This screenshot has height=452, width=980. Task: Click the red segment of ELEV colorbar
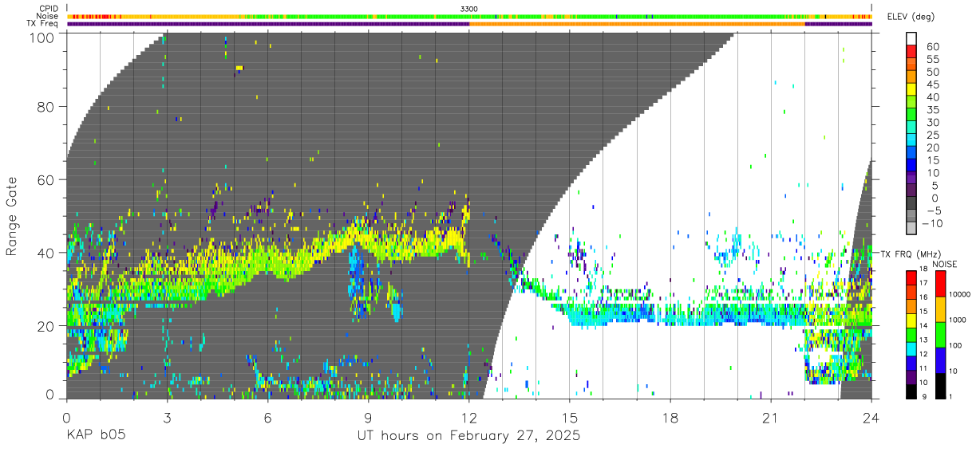coord(911,51)
